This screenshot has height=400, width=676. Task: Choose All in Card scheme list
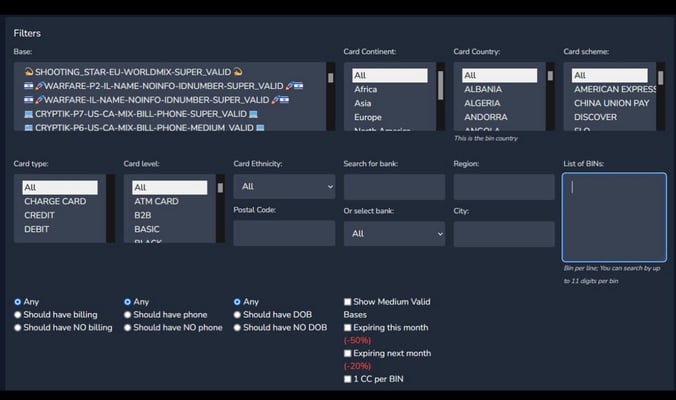610,75
